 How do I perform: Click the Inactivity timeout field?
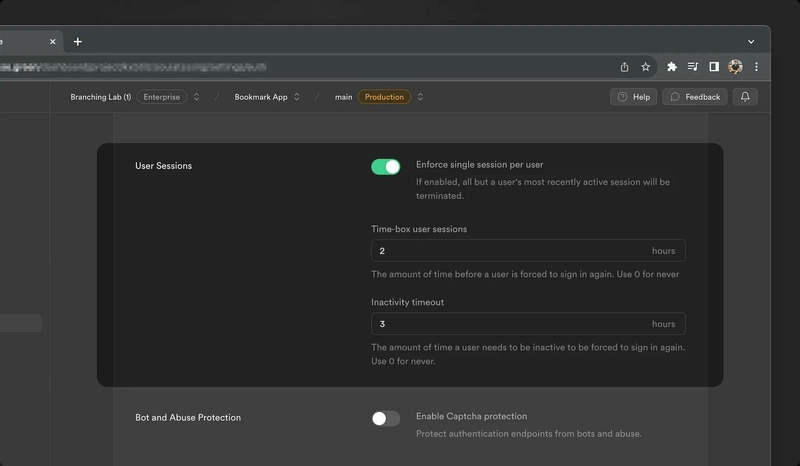click(528, 324)
